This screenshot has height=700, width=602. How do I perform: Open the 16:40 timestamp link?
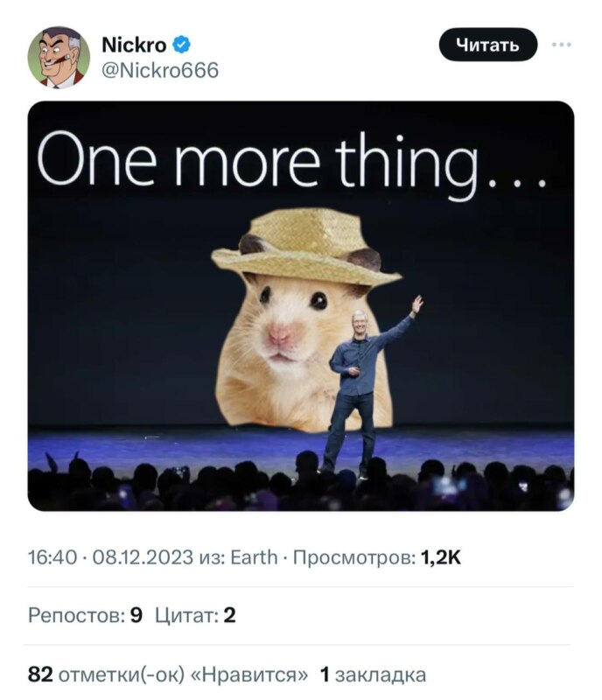pos(52,557)
